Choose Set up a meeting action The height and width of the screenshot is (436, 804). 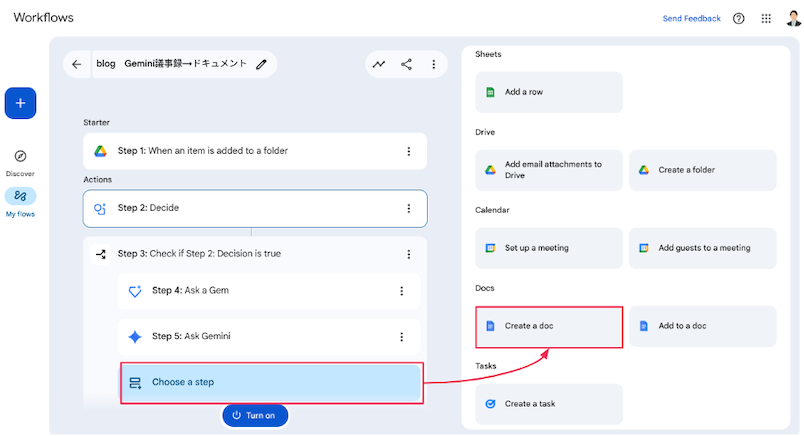549,248
